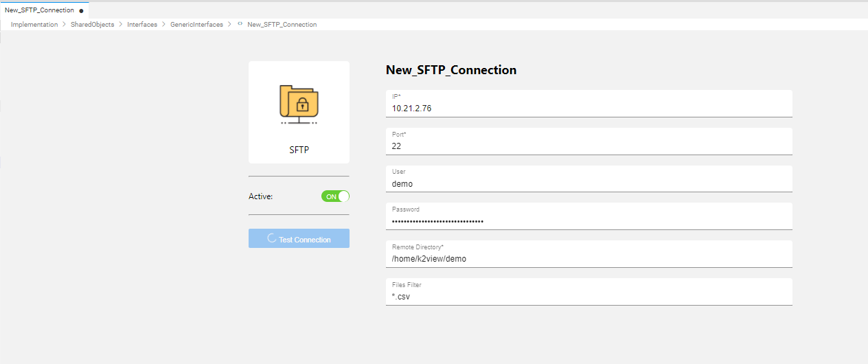Click the masked Password field
The image size is (868, 364).
(589, 221)
